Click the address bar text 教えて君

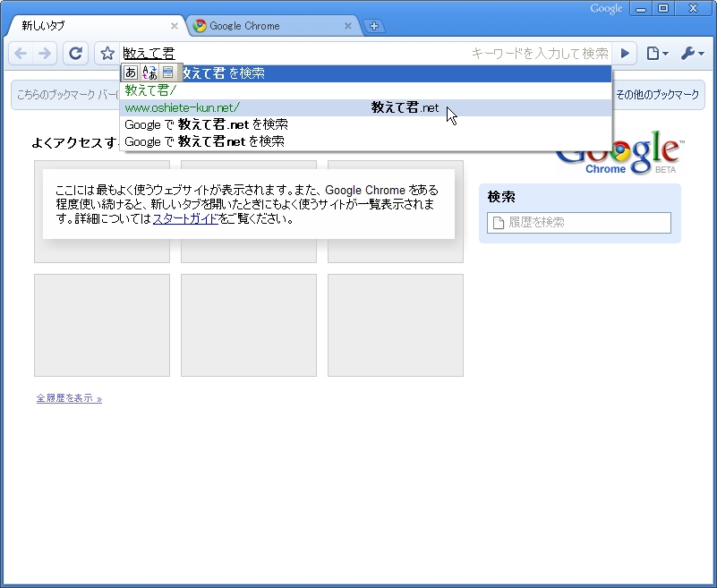pos(149,54)
